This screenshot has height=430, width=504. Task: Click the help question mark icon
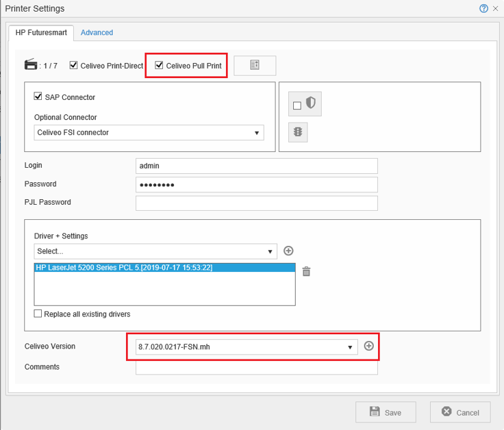[484, 8]
